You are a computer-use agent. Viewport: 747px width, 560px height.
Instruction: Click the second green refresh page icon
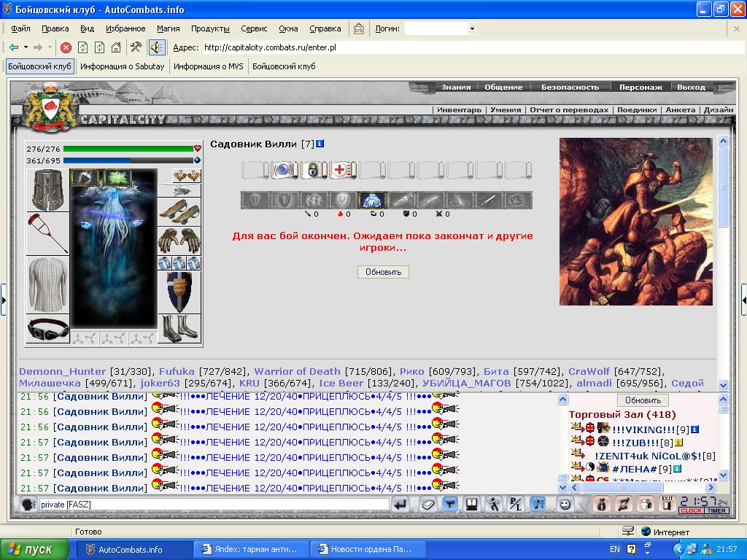point(99,47)
